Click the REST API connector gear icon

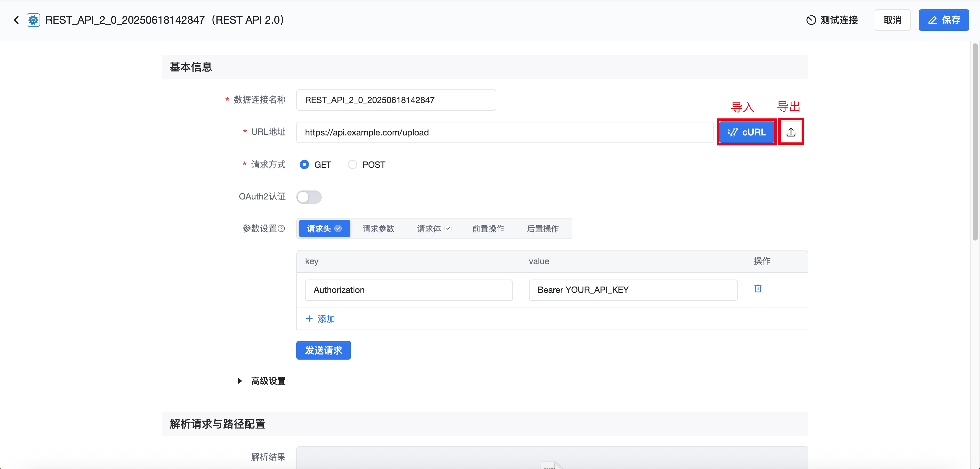click(x=33, y=20)
